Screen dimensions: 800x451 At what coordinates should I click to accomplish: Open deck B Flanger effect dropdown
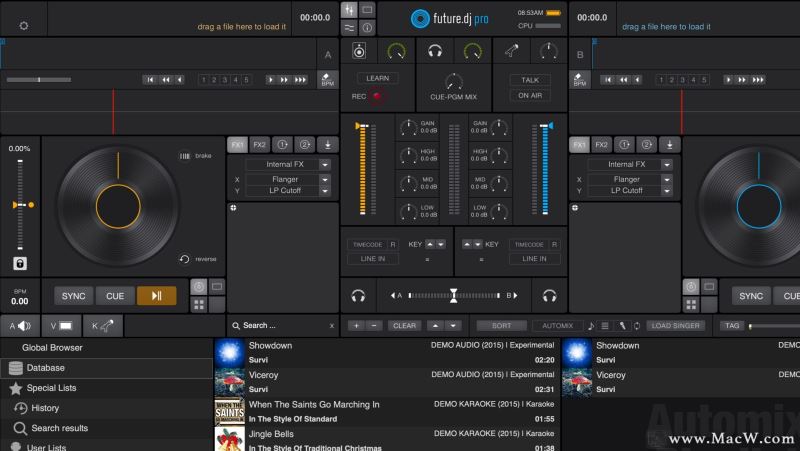tap(666, 179)
